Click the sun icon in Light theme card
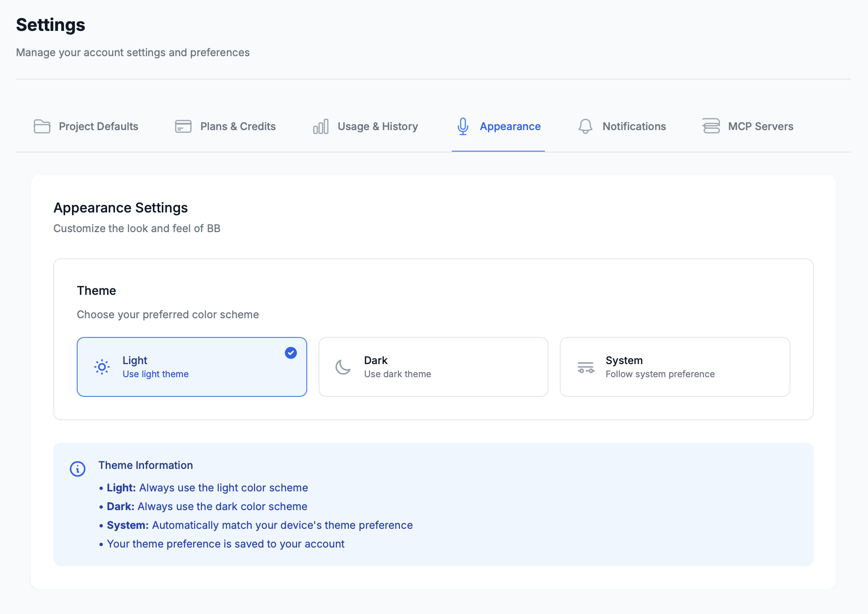This screenshot has width=868, height=614. pos(102,367)
